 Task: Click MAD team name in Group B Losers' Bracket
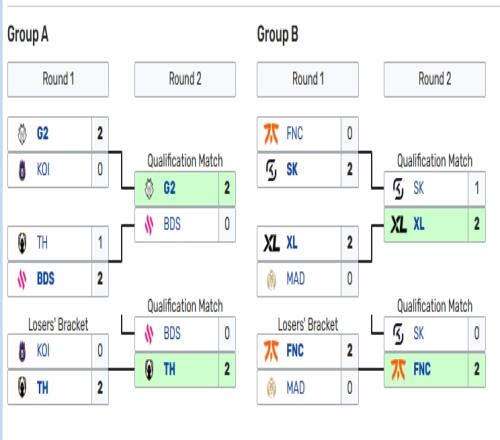coord(295,388)
